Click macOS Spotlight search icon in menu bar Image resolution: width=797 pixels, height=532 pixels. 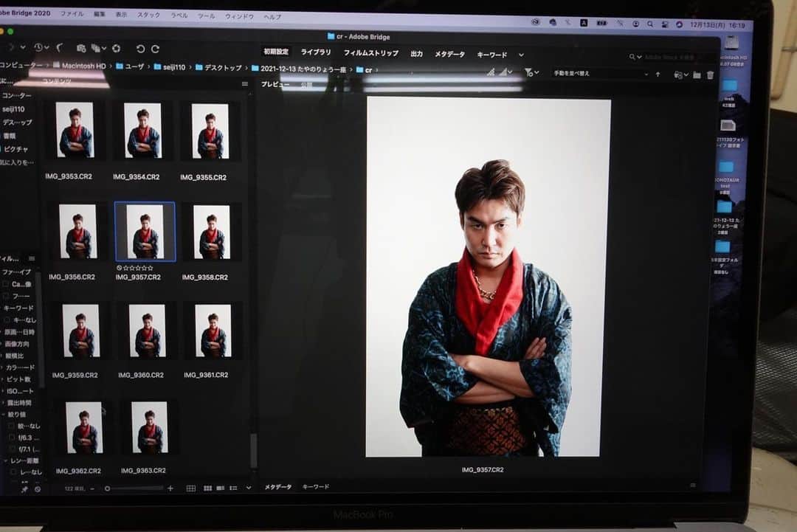pyautogui.click(x=650, y=24)
